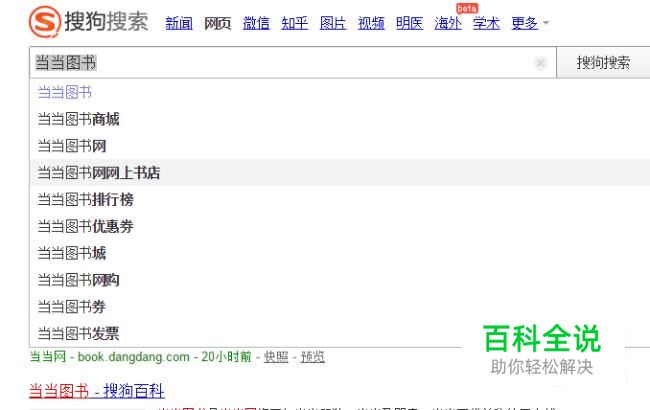Screen dimensions: 650x410
Task: Go to the 明医 search tab
Action: coord(410,23)
